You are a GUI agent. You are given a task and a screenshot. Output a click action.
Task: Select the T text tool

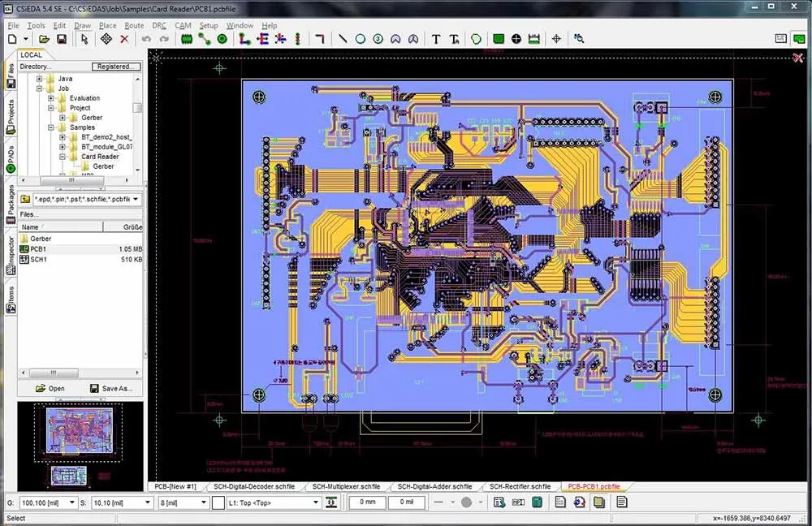pos(435,39)
